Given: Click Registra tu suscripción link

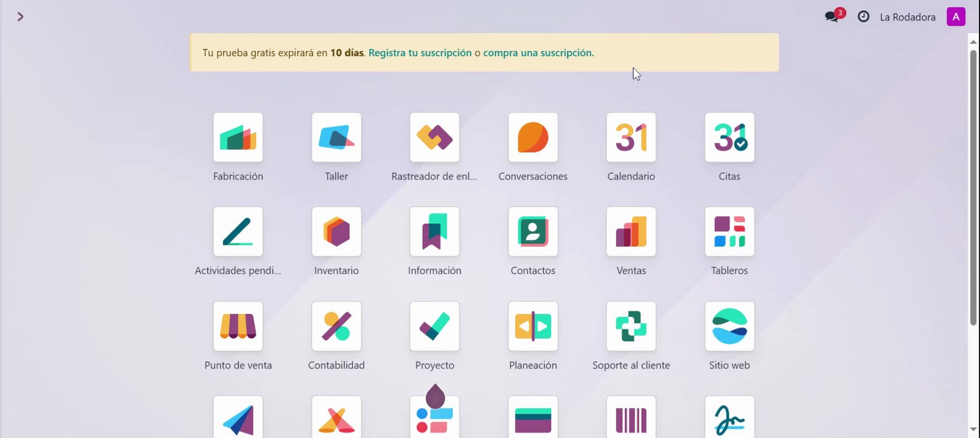Looking at the screenshot, I should pyautogui.click(x=420, y=53).
